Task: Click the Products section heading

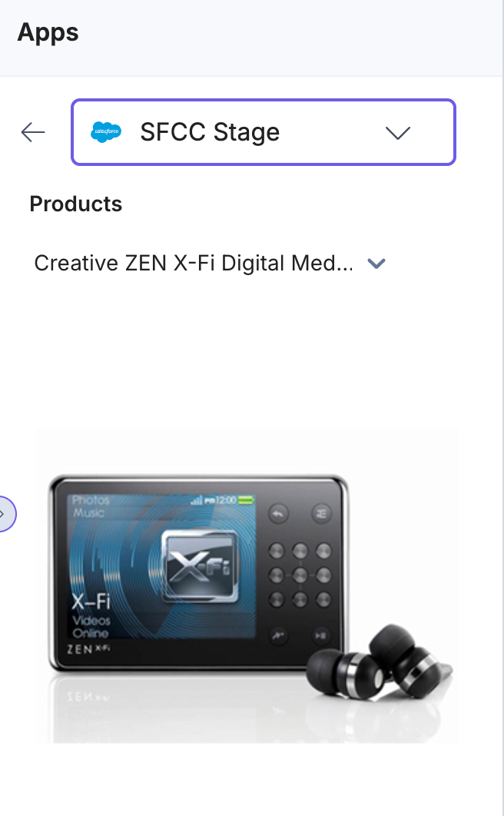Action: pos(76,204)
